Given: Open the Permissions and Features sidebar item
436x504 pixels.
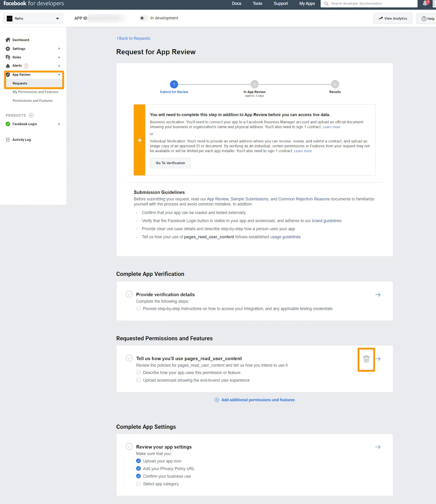Looking at the screenshot, I should click(32, 101).
